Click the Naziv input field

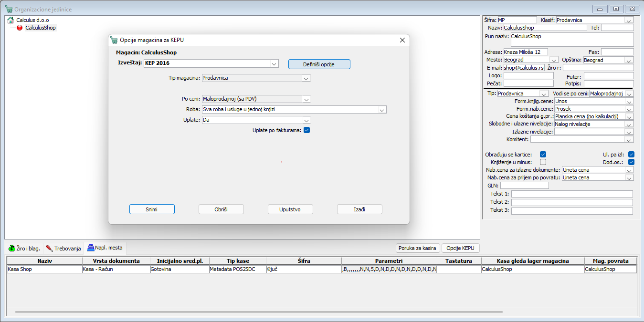click(545, 28)
